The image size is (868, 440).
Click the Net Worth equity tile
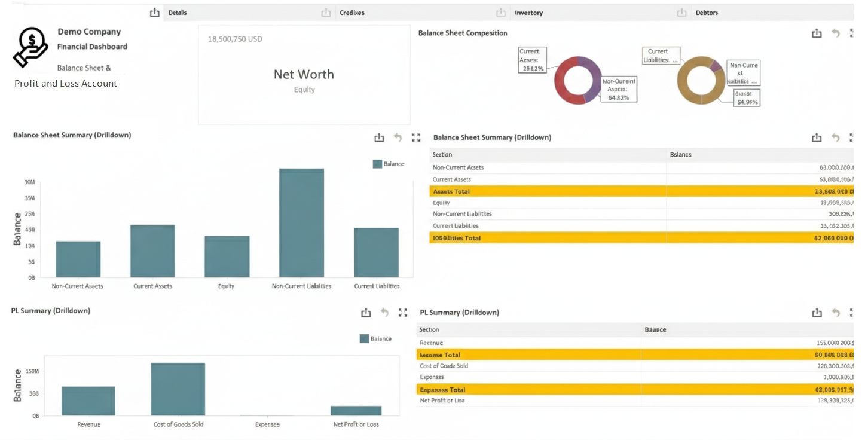[x=304, y=74]
